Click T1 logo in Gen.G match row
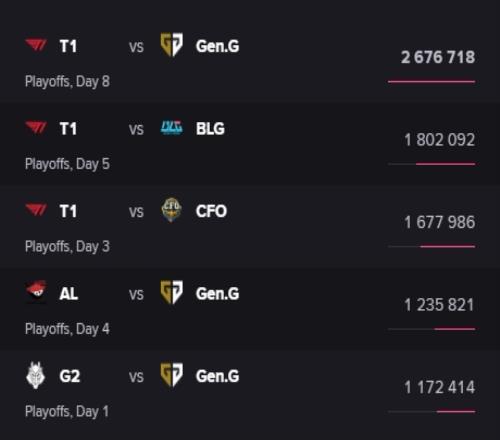 click(36, 45)
